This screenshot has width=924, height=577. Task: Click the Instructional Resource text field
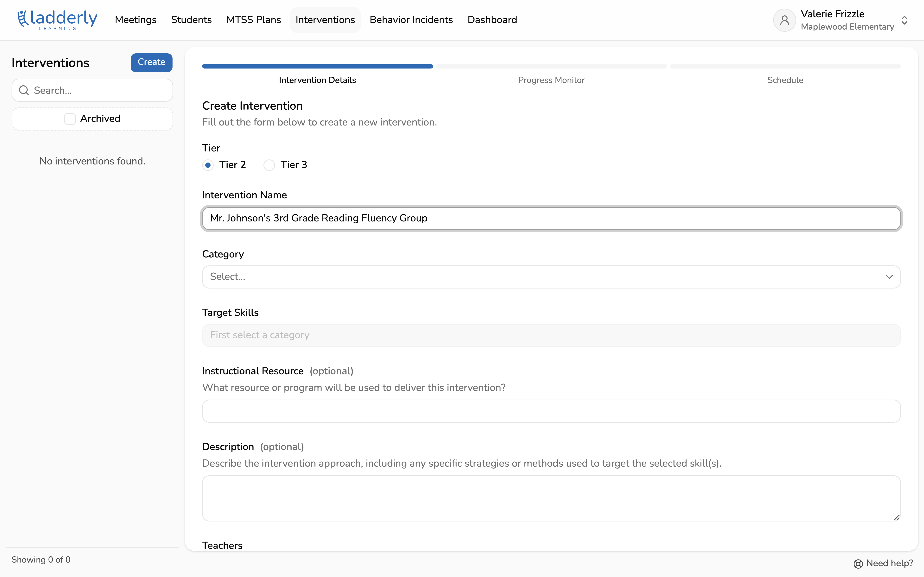coord(551,411)
